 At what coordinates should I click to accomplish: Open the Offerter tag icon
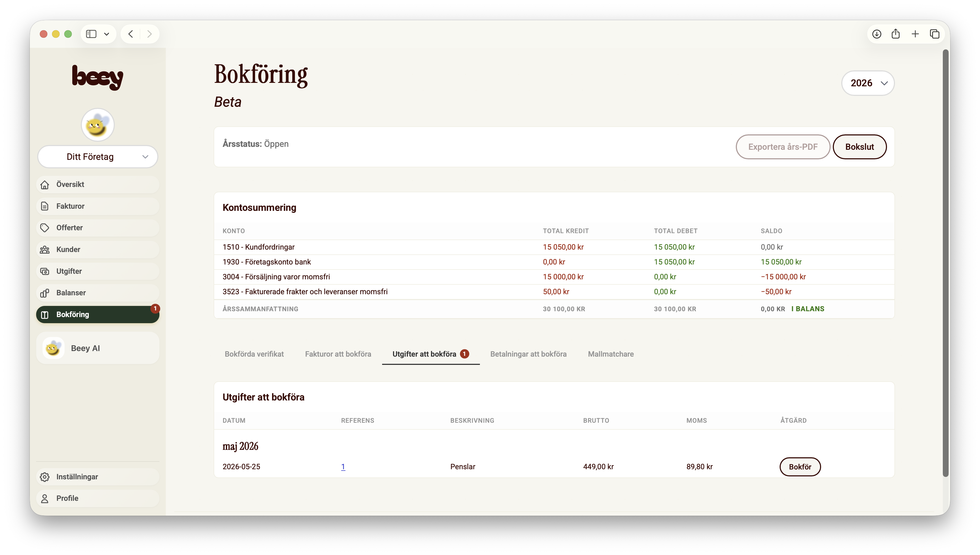(45, 228)
